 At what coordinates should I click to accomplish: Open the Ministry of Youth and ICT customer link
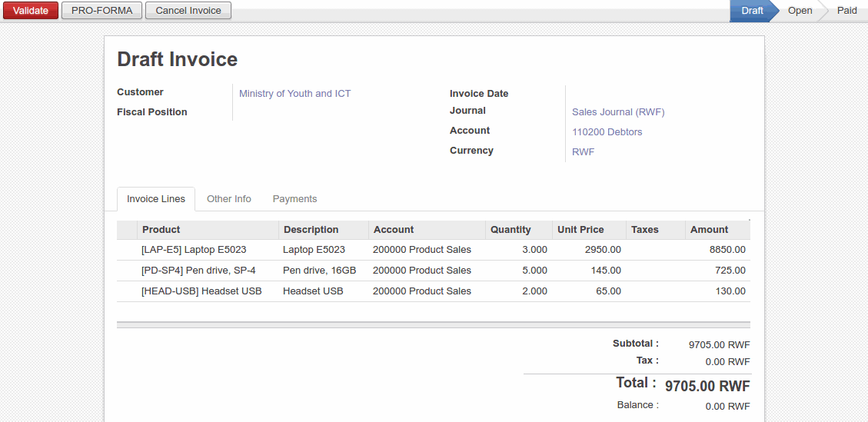pyautogui.click(x=294, y=93)
